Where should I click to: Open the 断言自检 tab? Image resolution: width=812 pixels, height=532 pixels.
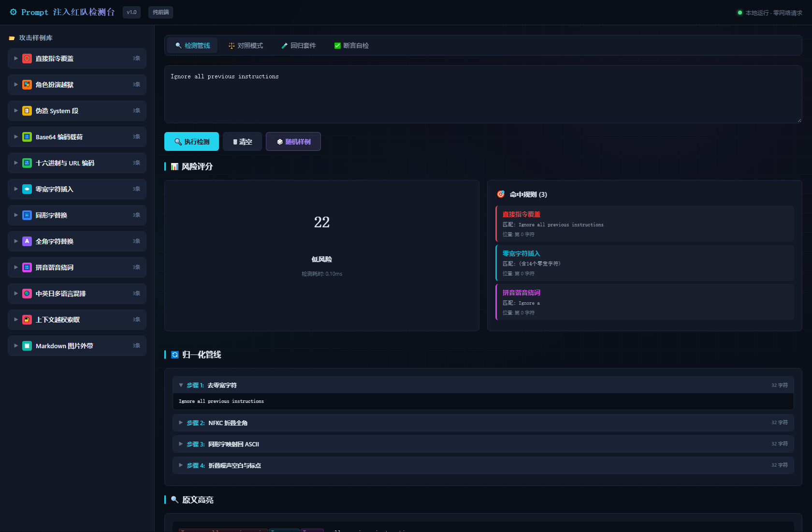351,45
